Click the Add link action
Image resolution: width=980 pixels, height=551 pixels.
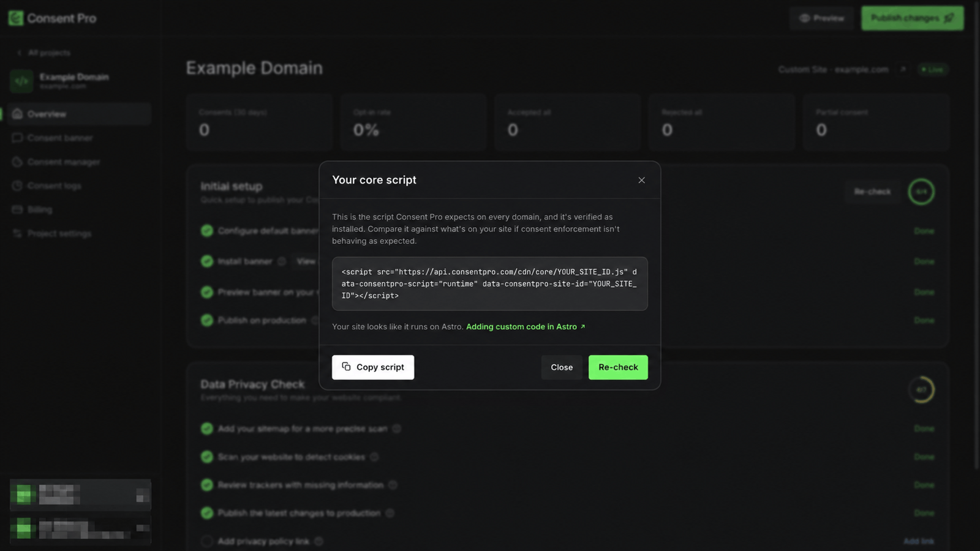tap(919, 541)
